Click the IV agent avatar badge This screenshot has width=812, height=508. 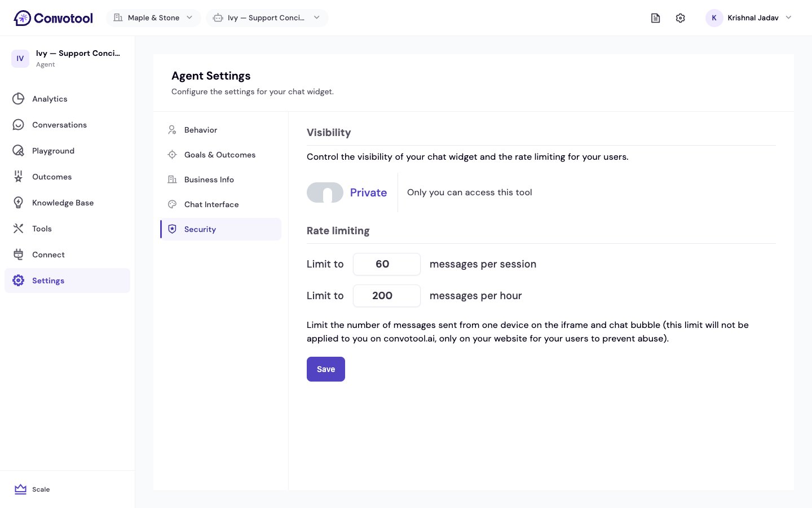coord(20,58)
